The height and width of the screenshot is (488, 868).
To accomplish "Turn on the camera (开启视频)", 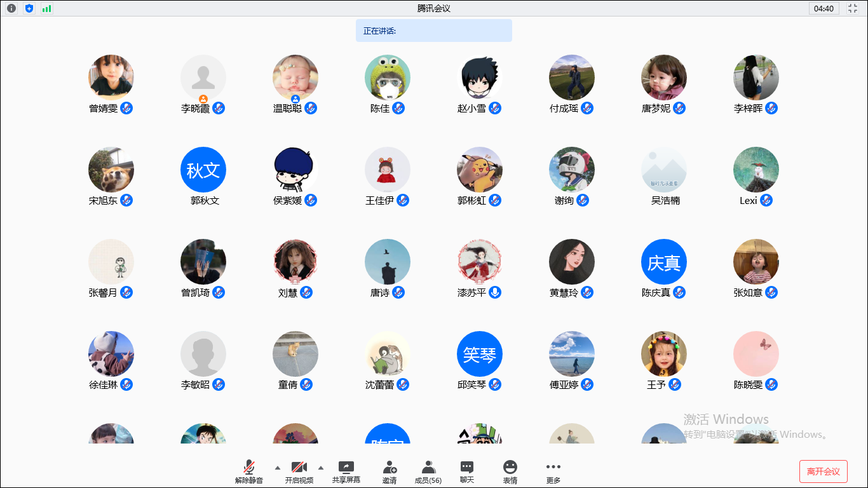I will (x=299, y=472).
